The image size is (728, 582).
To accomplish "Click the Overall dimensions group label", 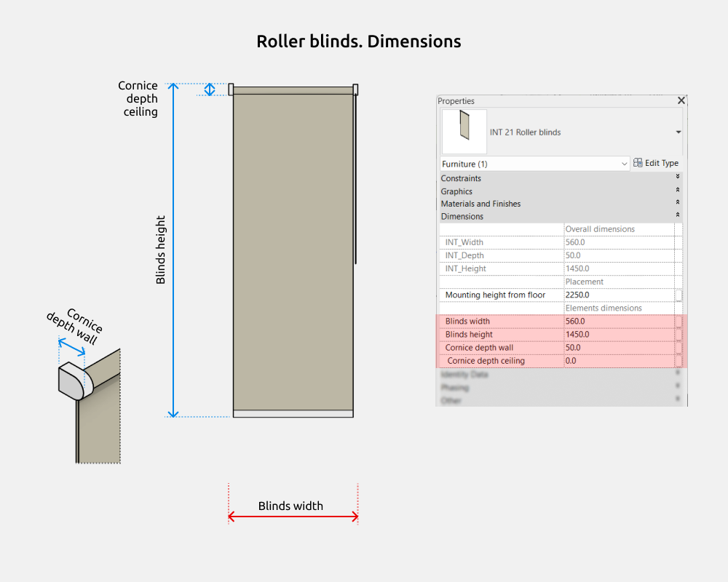I will pos(600,229).
